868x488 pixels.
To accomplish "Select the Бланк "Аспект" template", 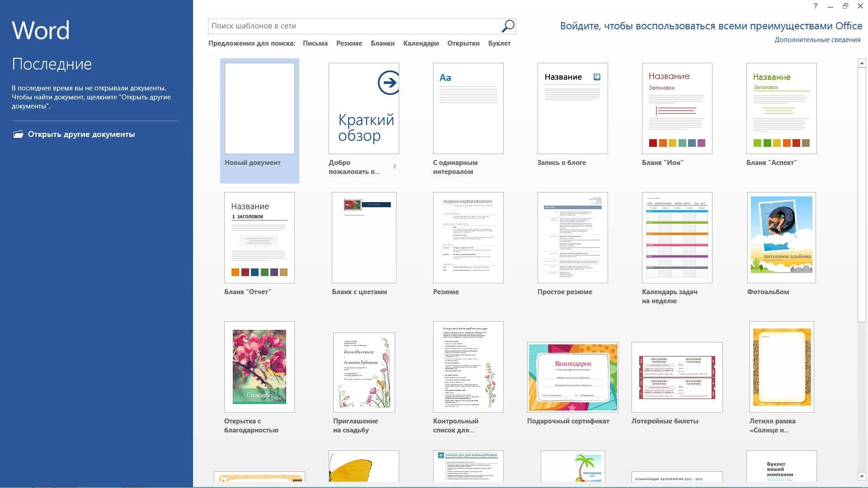I will click(x=782, y=108).
